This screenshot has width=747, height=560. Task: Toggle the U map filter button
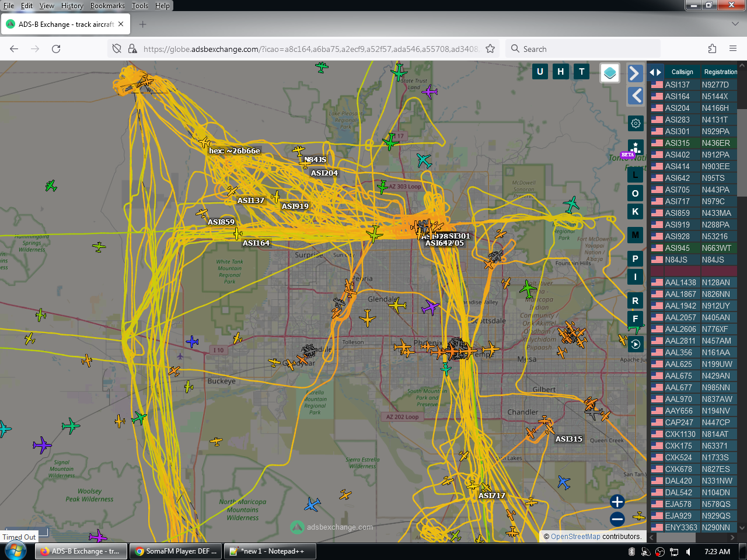540,72
